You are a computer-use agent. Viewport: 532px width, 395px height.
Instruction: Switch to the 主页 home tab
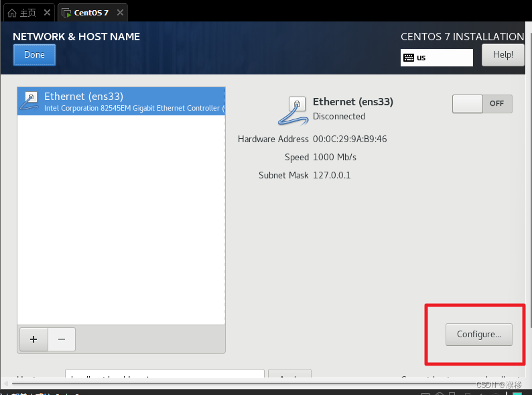(28, 13)
